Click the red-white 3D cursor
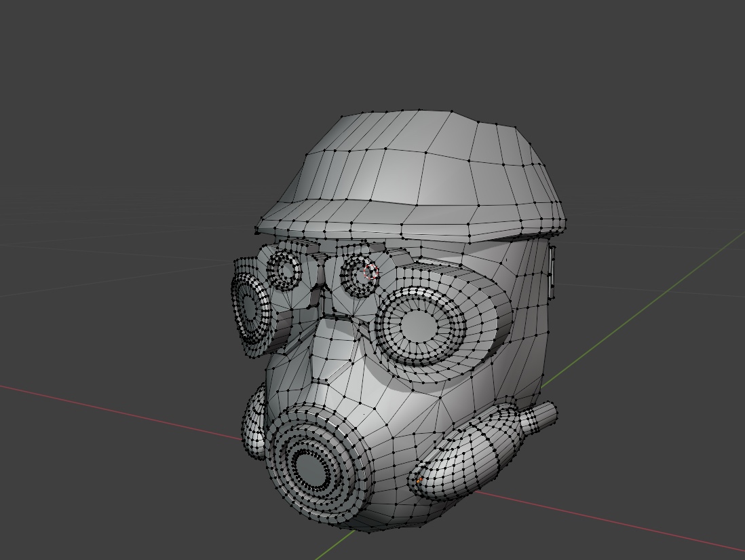Viewport: 745px width, 560px height. point(370,273)
